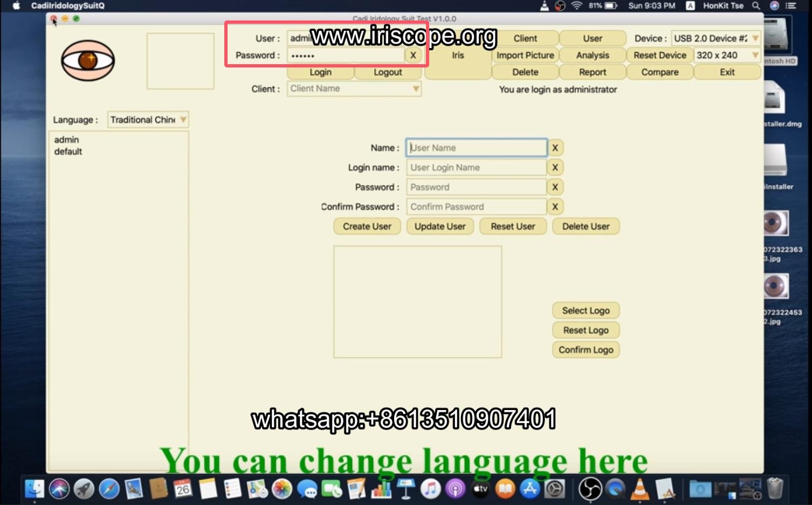Open Apple TV app in dock
This screenshot has width=812, height=505.
point(480,489)
